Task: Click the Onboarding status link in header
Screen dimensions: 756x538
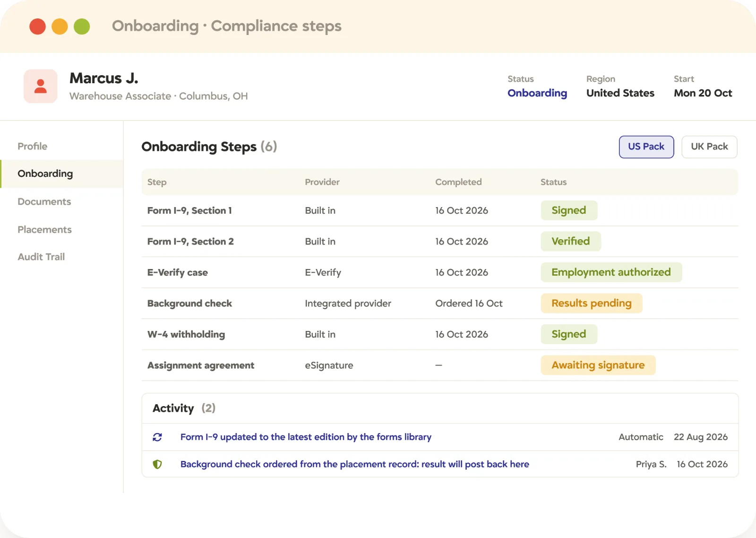Action: point(537,93)
